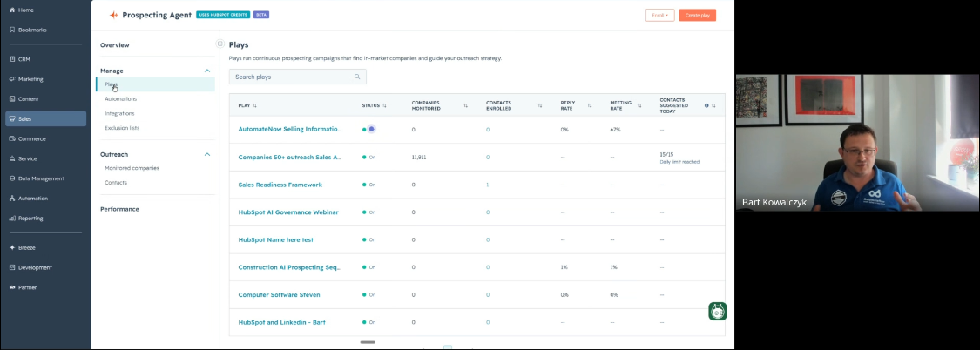The image size is (980, 350).
Task: Click the CRM icon in sidebar
Action: point(12,59)
